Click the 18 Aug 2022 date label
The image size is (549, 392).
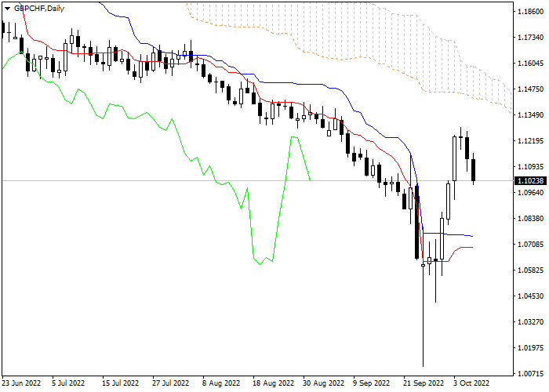pos(273,383)
